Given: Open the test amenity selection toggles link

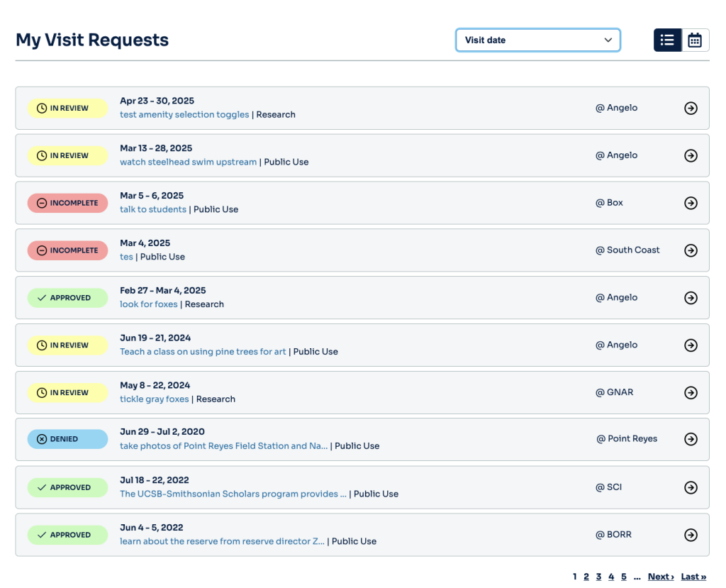Looking at the screenshot, I should (x=184, y=114).
